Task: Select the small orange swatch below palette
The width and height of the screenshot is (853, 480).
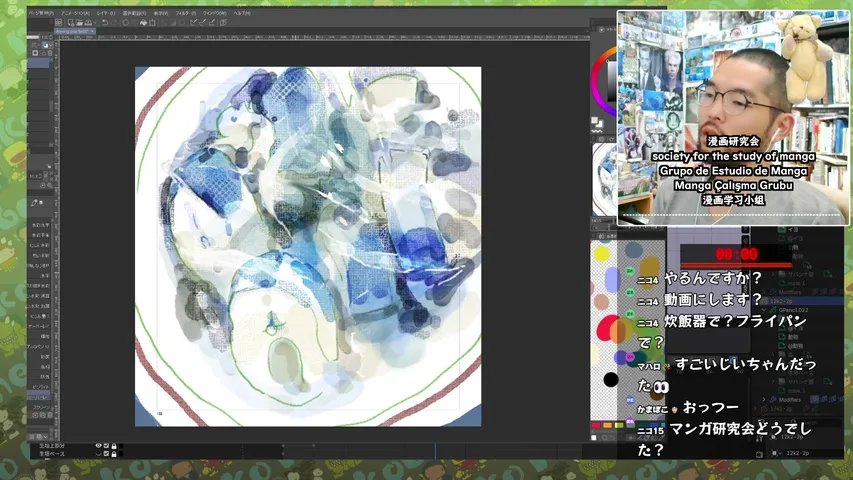Action: pyautogui.click(x=607, y=425)
